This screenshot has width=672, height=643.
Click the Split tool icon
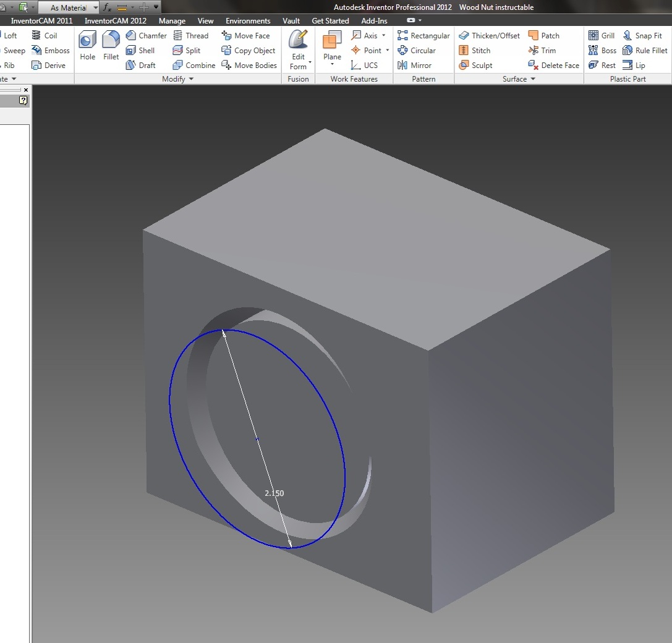[177, 51]
